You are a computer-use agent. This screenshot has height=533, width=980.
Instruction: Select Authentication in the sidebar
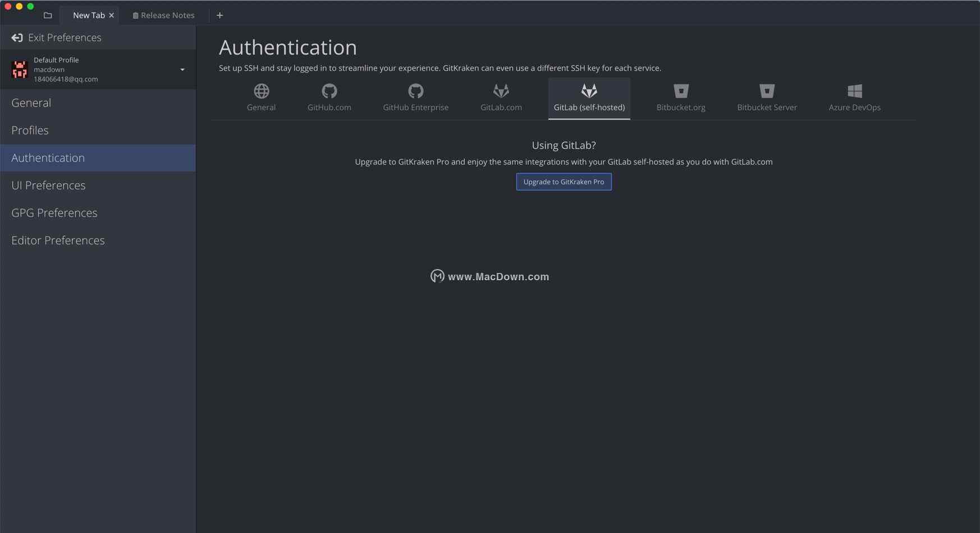coord(98,158)
